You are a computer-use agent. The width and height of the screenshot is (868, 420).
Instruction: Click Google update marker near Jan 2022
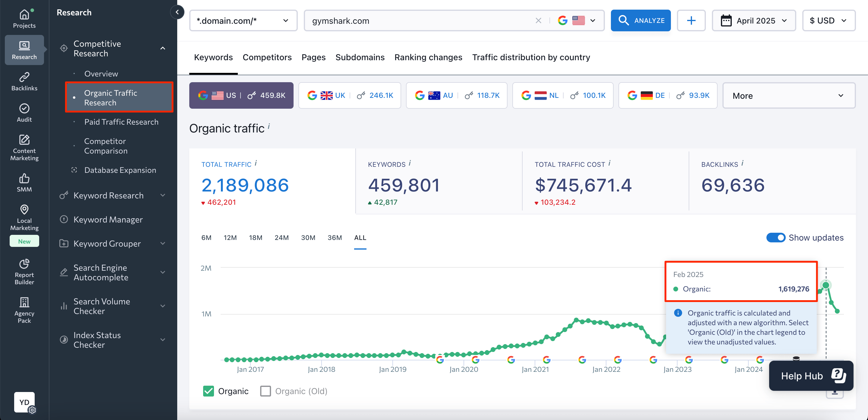618,360
